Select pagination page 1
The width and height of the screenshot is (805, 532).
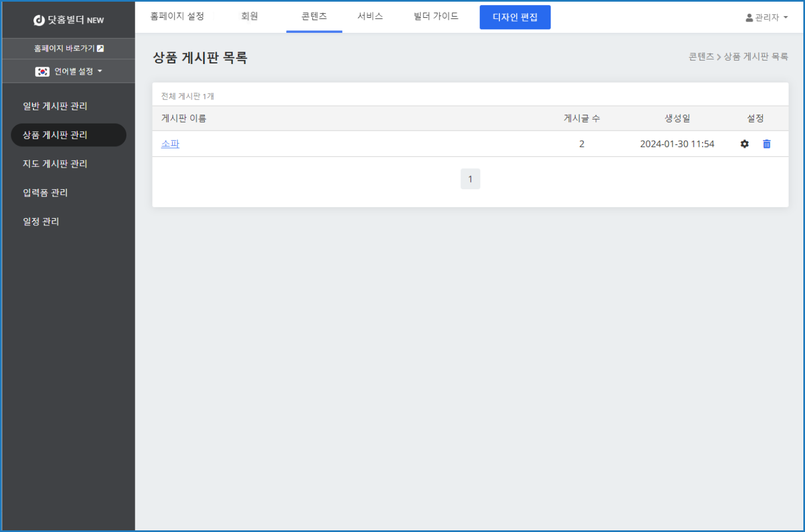tap(470, 179)
